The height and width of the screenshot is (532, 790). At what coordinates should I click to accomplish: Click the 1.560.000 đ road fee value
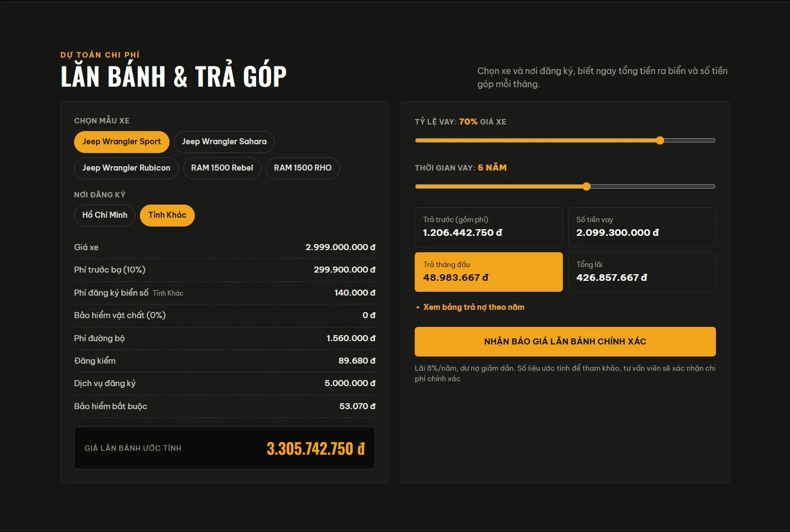click(351, 338)
